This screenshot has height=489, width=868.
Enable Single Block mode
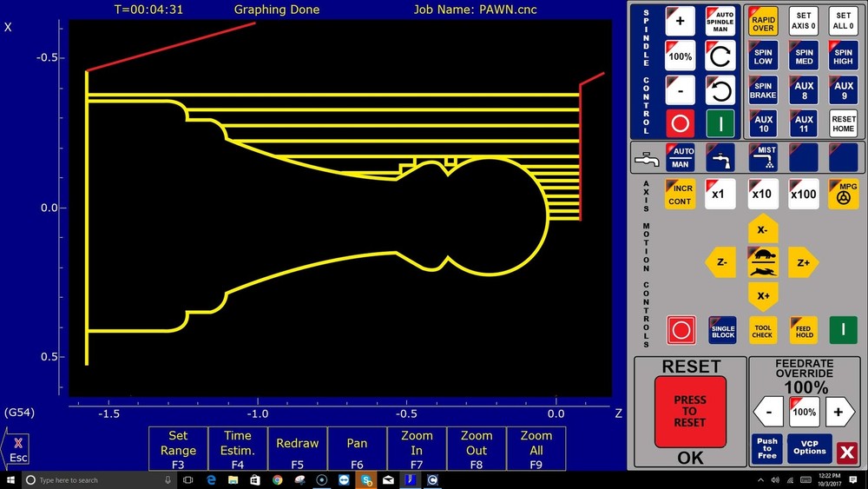722,329
